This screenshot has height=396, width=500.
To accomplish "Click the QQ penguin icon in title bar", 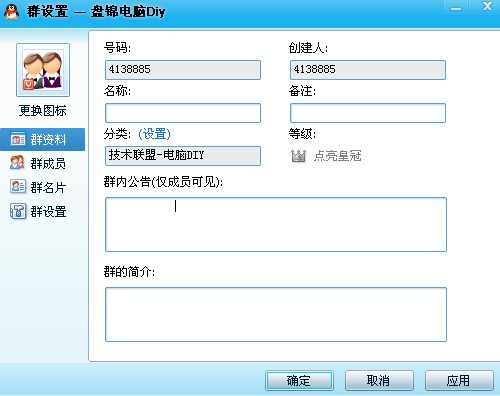I will [12, 12].
